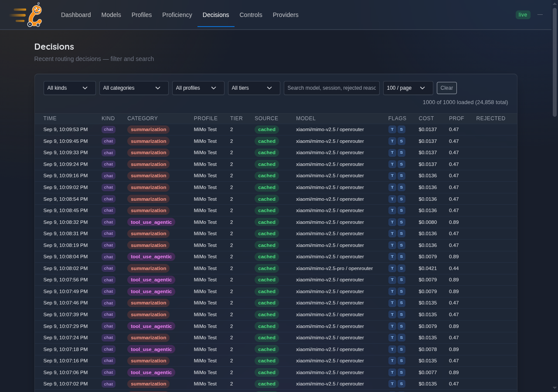The image size is (558, 392).
Task: Click the page vertical scrollbar thumb
Action: [x=555, y=62]
